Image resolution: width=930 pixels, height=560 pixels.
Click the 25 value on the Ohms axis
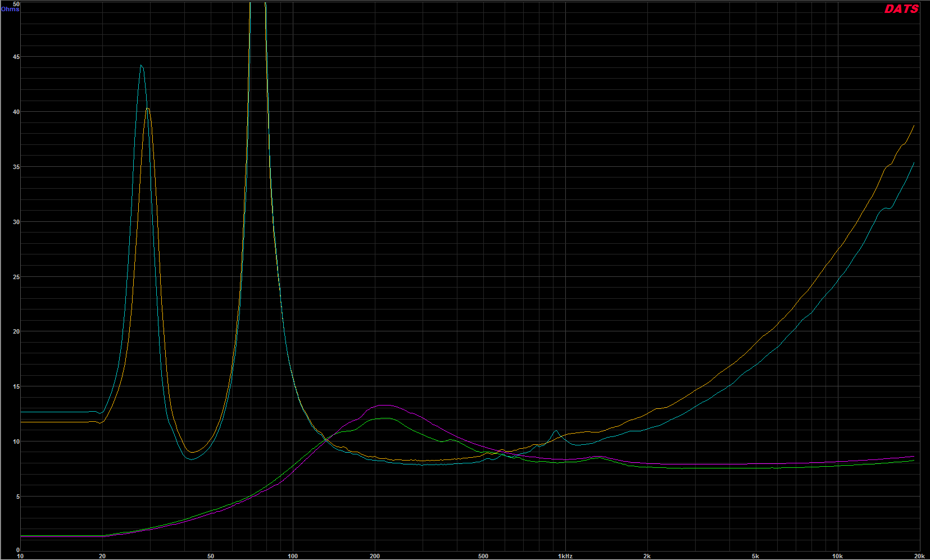point(16,277)
